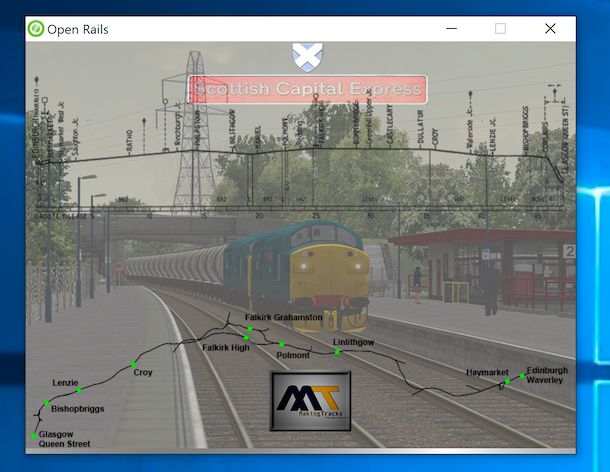Click the Scottish saltire shield emblem

coord(307,57)
